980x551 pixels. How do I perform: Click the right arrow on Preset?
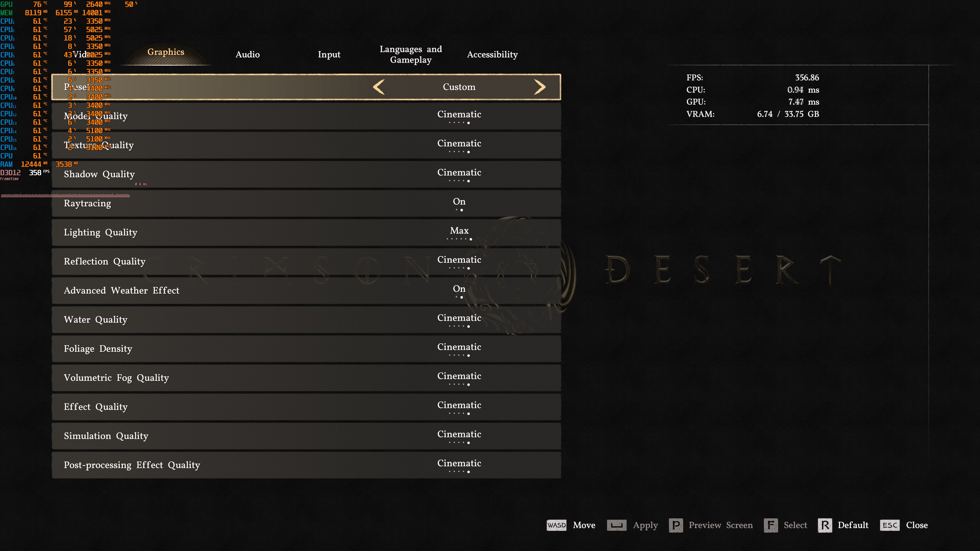point(540,87)
